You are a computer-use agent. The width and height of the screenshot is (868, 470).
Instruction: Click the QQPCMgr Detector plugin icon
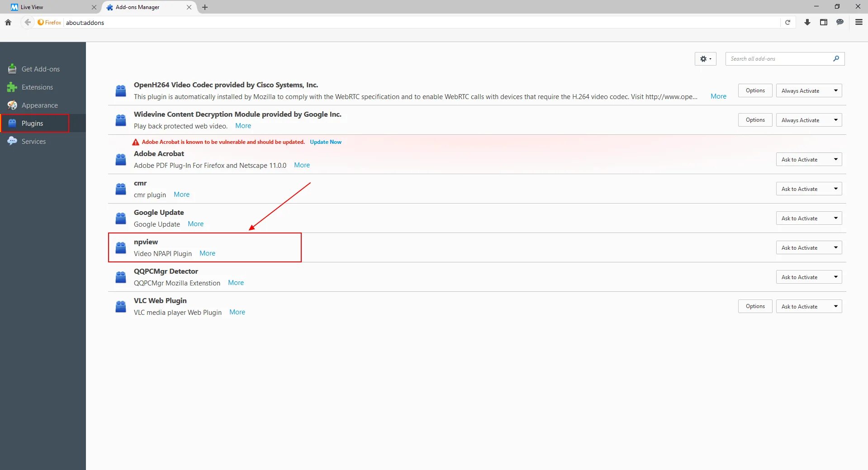[121, 277]
